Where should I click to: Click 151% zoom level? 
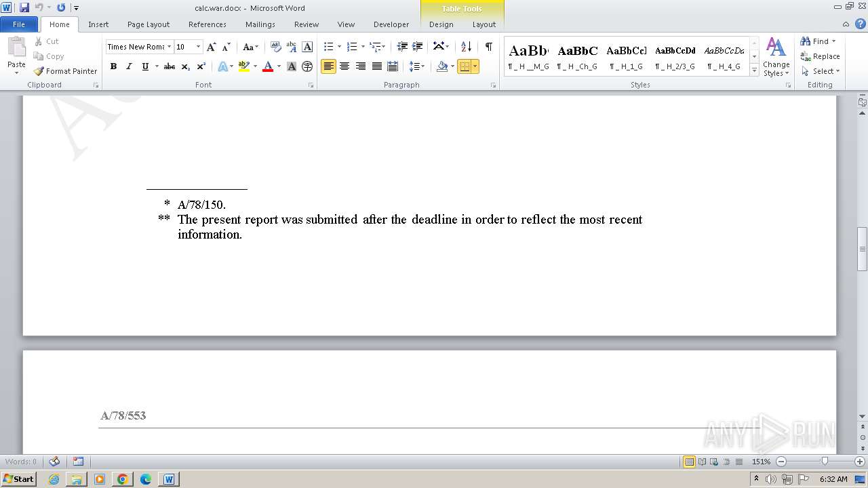tap(761, 462)
